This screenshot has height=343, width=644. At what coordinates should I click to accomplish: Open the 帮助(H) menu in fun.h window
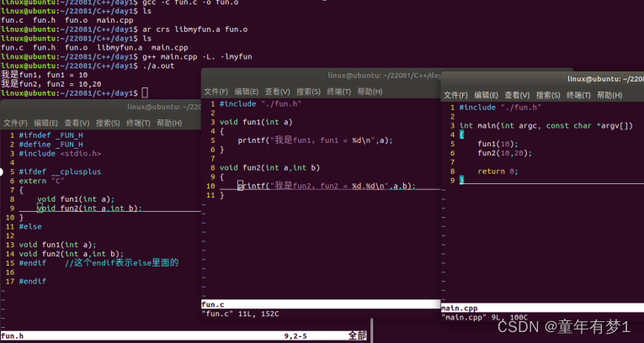(169, 123)
